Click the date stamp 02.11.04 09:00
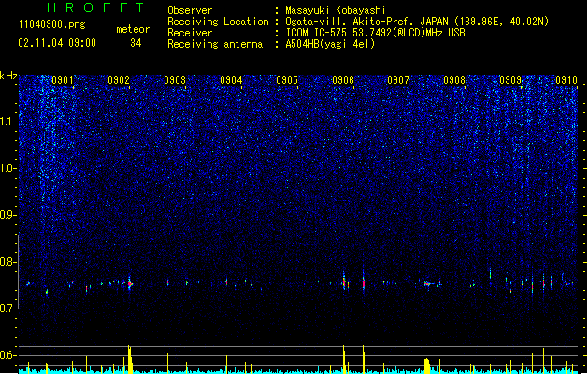The width and height of the screenshot is (588, 374). (57, 43)
